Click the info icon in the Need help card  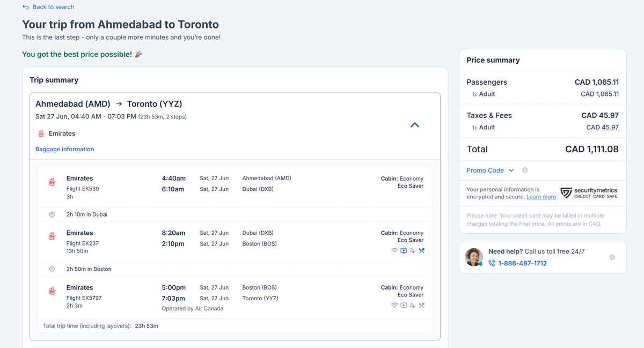click(612, 257)
